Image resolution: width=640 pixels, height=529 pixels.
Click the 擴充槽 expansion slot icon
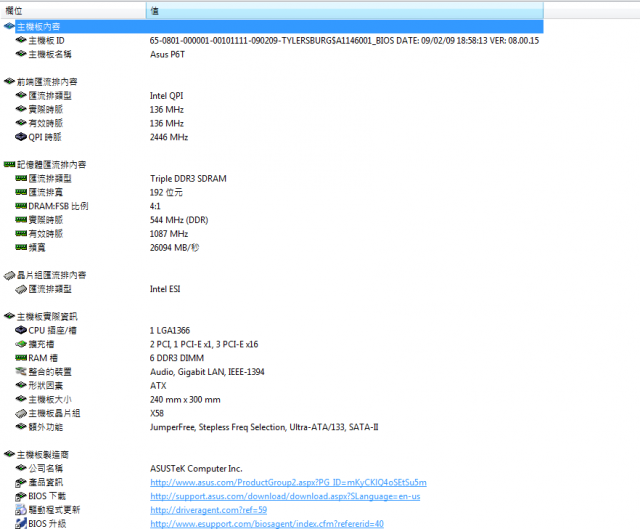click(21, 344)
